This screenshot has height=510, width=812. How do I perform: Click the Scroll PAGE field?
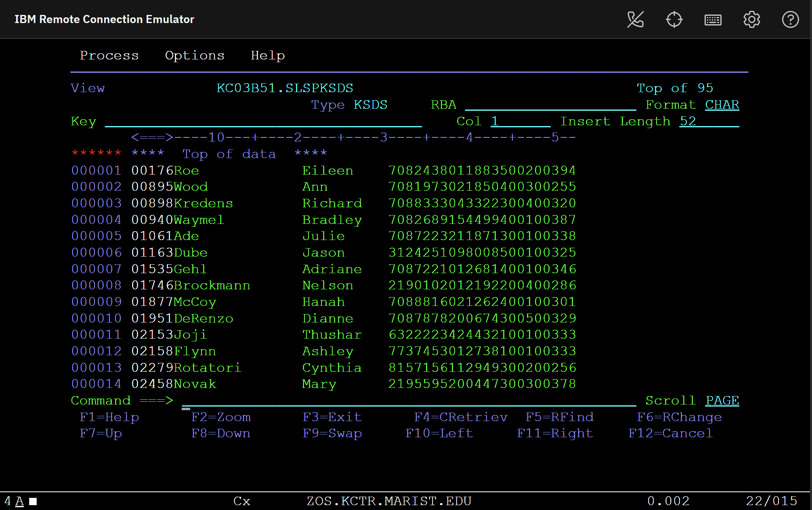[722, 400]
